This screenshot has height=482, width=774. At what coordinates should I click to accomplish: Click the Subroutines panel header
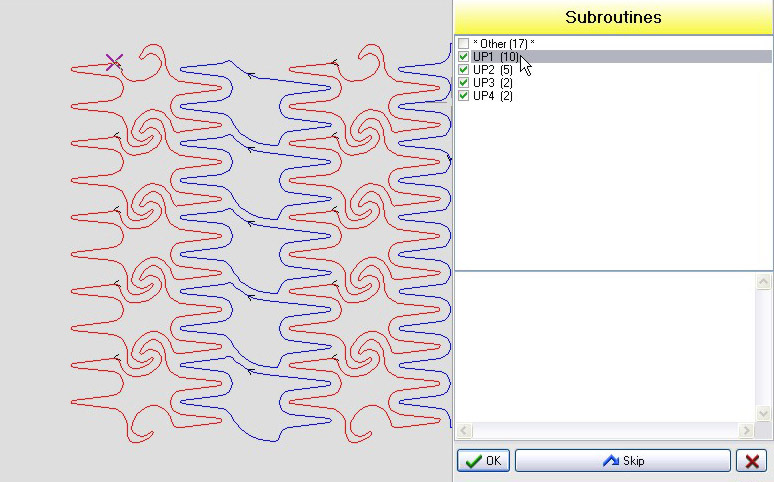pyautogui.click(x=613, y=17)
